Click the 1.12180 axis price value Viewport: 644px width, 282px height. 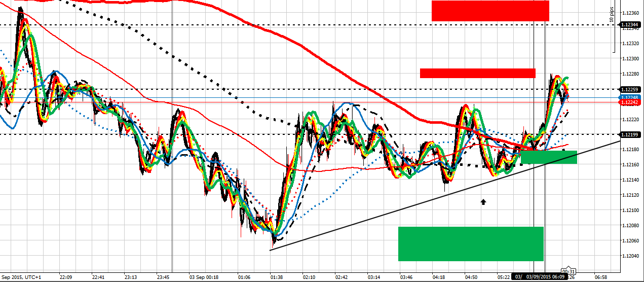point(631,150)
